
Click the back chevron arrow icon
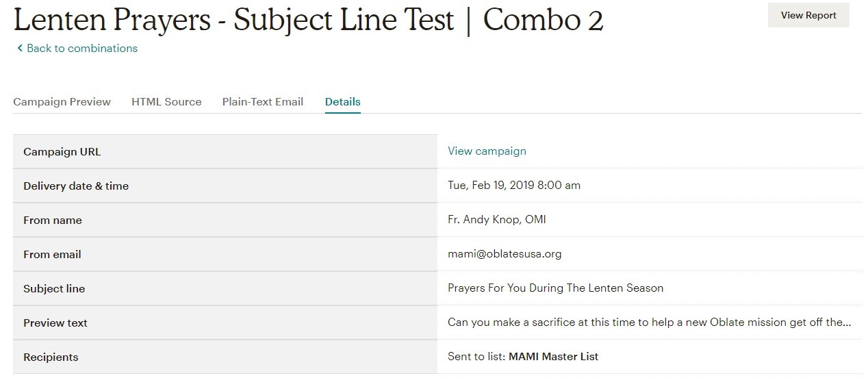20,49
